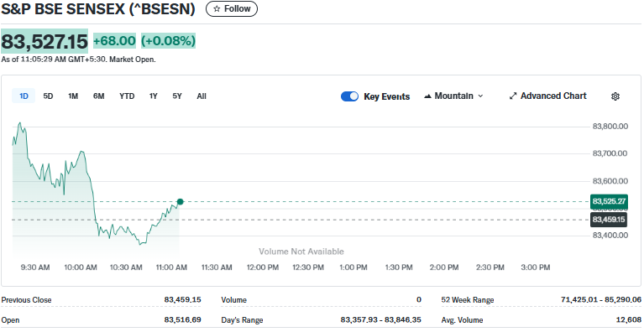Viewport: 644px width, 332px height.
Task: Click the 3:00 PM axis label
Action: click(536, 267)
